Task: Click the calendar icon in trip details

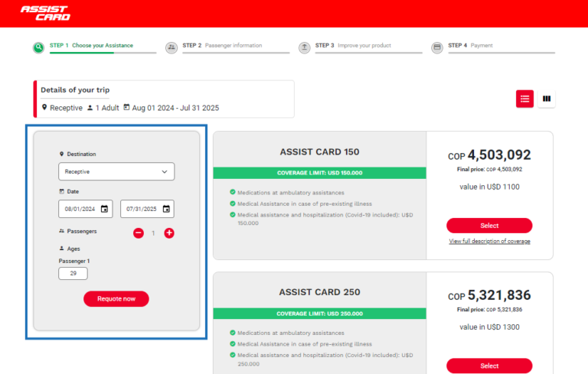Action: (127, 108)
